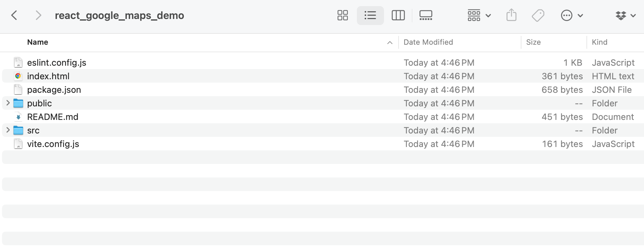Viewport: 644px width, 252px height.
Task: Select the file named vite.config.js
Action: point(53,144)
